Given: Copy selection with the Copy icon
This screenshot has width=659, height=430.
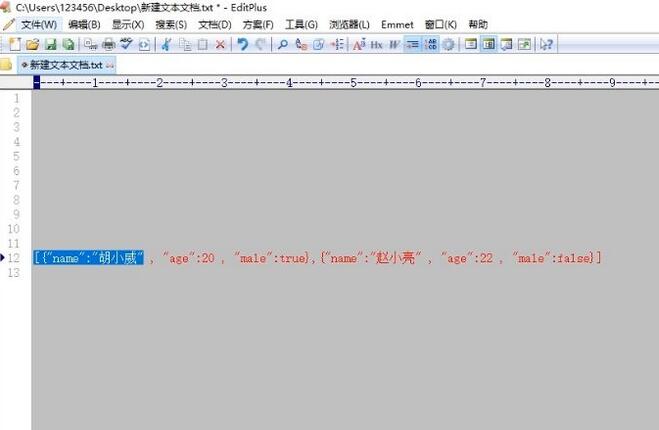Looking at the screenshot, I should 185,44.
